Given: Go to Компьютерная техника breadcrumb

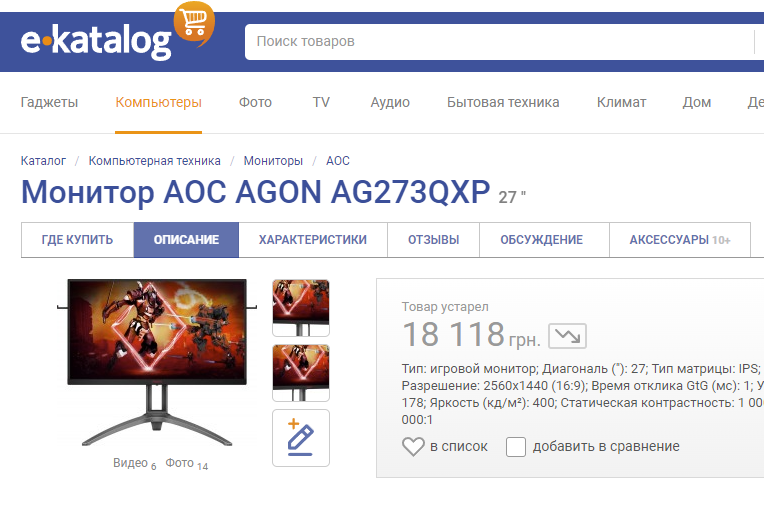Looking at the screenshot, I should (x=154, y=161).
